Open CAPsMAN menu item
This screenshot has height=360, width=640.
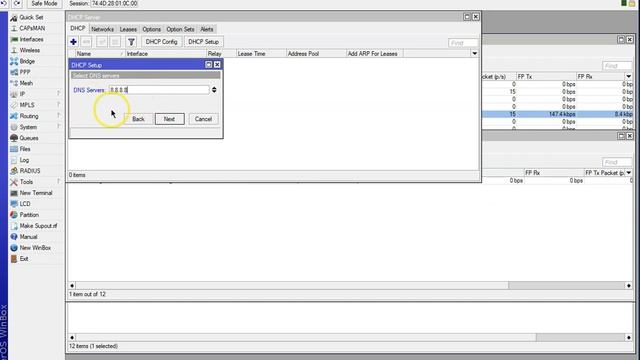tap(32, 29)
